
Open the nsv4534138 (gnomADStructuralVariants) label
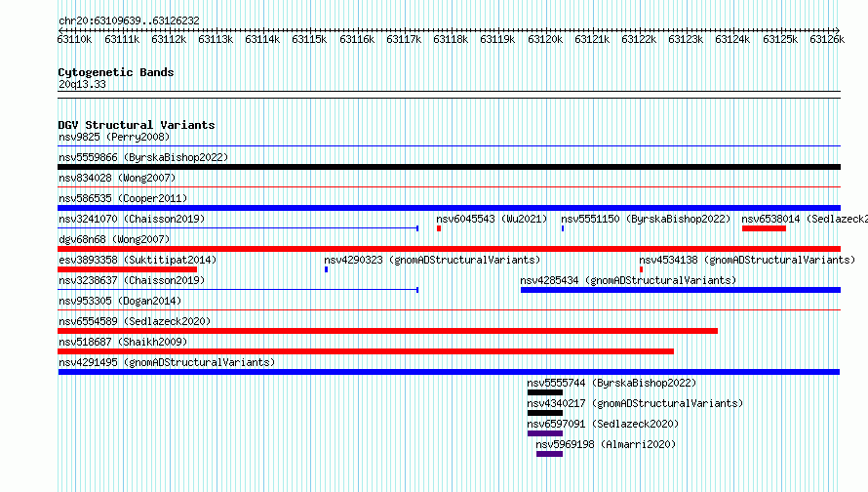747,260
